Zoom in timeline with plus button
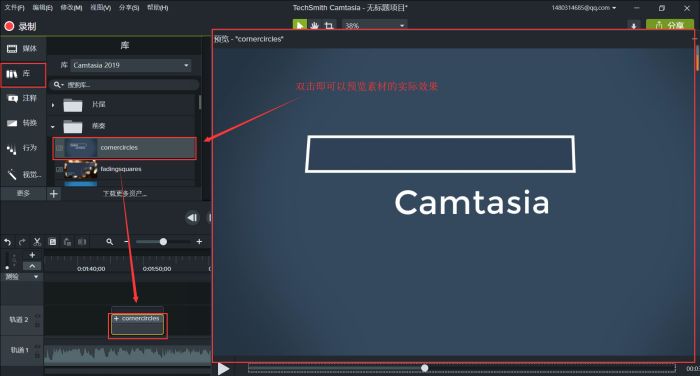This screenshot has width=700, height=376. pos(199,242)
